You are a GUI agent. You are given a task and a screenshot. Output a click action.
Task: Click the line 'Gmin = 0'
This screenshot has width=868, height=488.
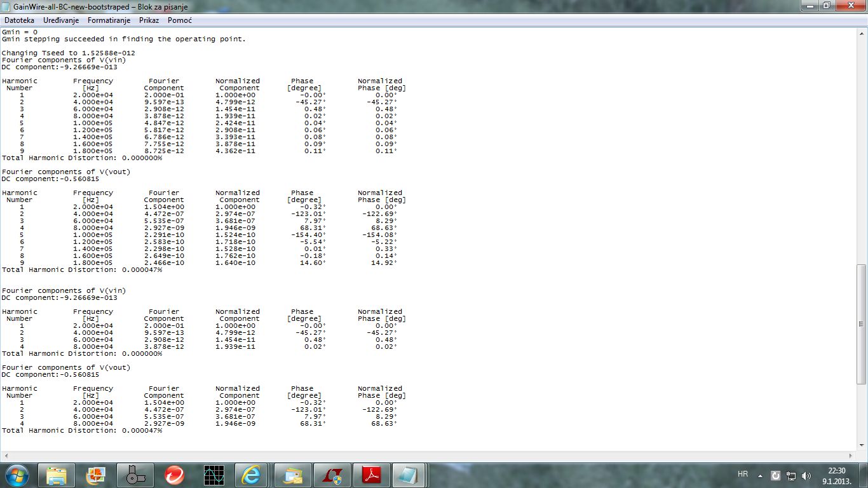click(20, 32)
